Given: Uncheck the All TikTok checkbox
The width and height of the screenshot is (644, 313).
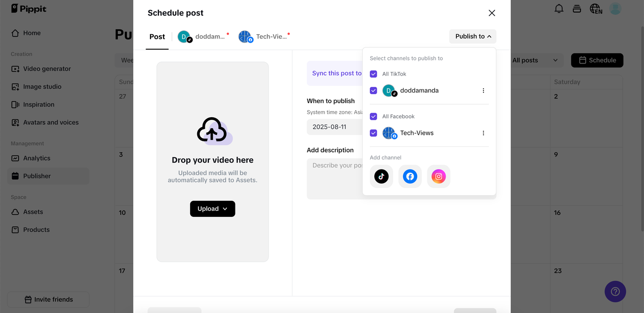Looking at the screenshot, I should (373, 74).
